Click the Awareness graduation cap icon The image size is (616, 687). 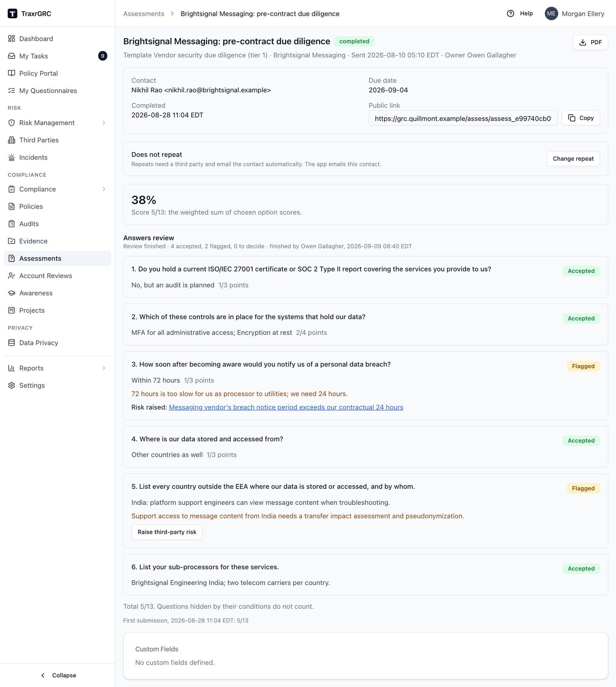point(12,293)
